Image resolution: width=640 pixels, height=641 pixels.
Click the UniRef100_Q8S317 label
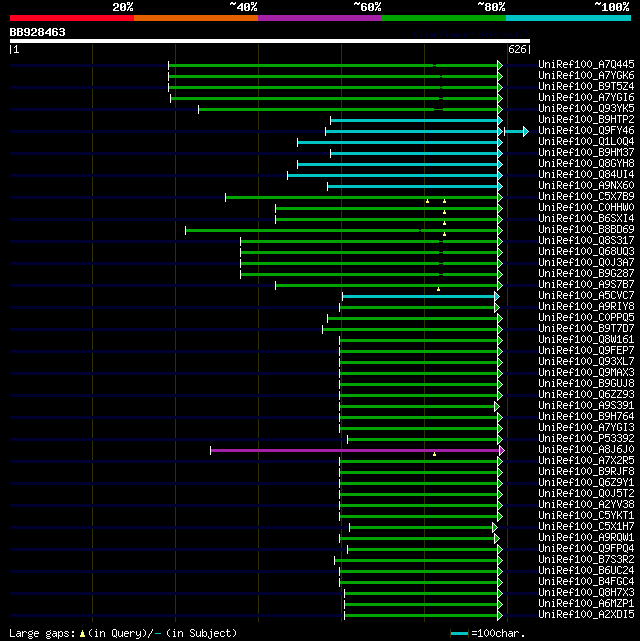click(586, 241)
